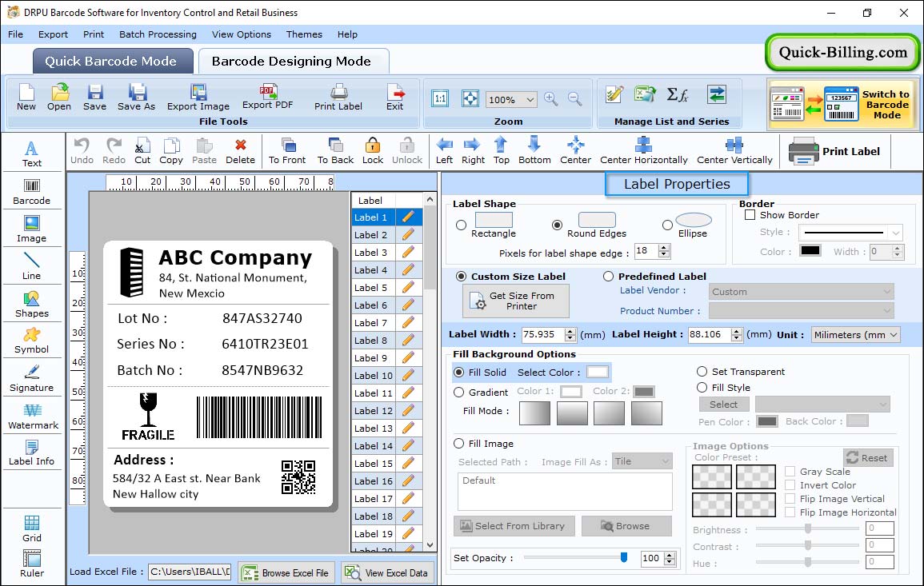This screenshot has height=586, width=924.
Task: Choose the Gradient fill option
Action: point(459,393)
